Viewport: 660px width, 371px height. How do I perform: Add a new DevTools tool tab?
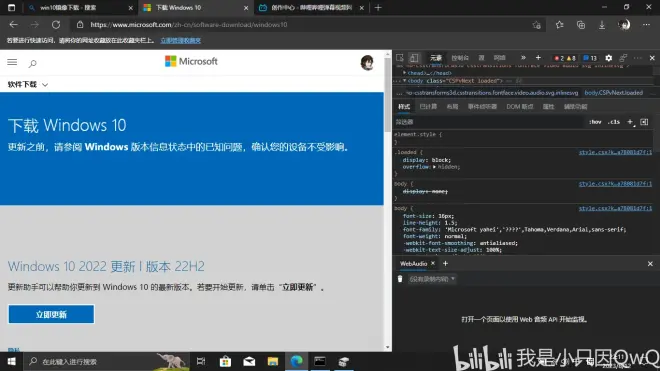(x=538, y=58)
